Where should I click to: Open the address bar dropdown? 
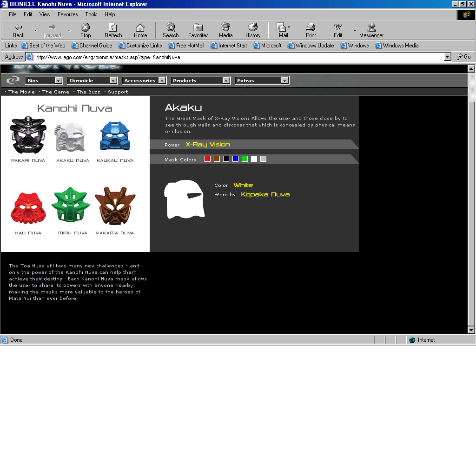448,57
